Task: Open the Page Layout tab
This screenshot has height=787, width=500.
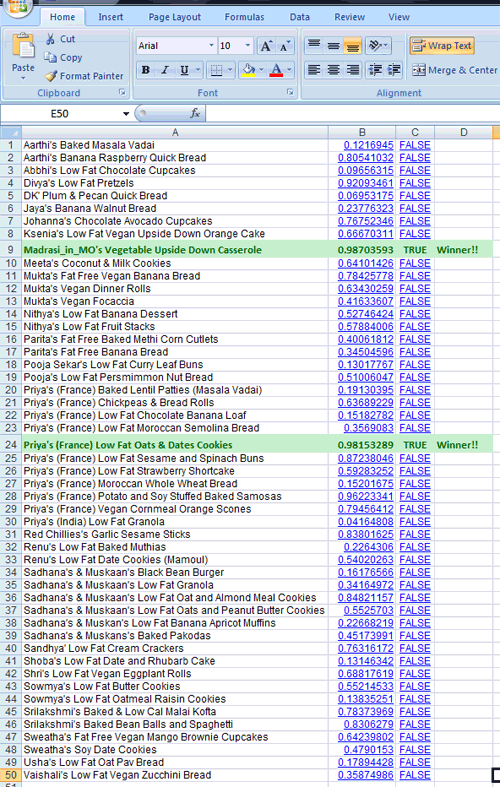Action: coord(174,17)
